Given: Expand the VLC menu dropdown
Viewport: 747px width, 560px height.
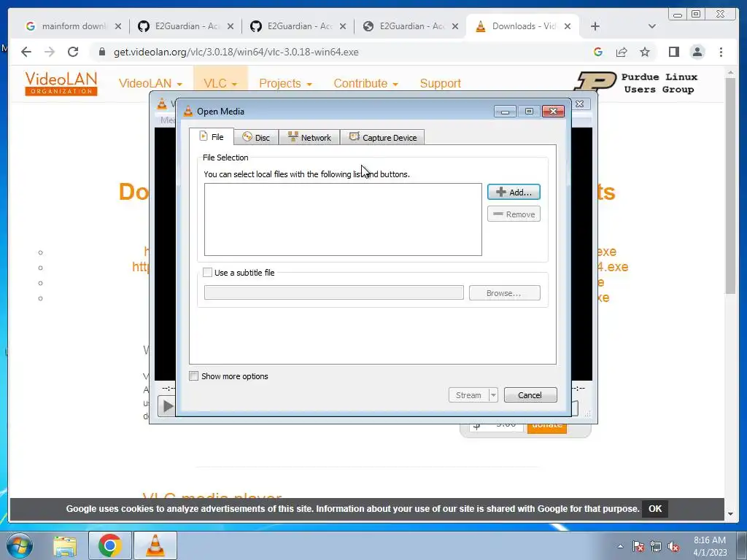Looking at the screenshot, I should click(x=220, y=83).
